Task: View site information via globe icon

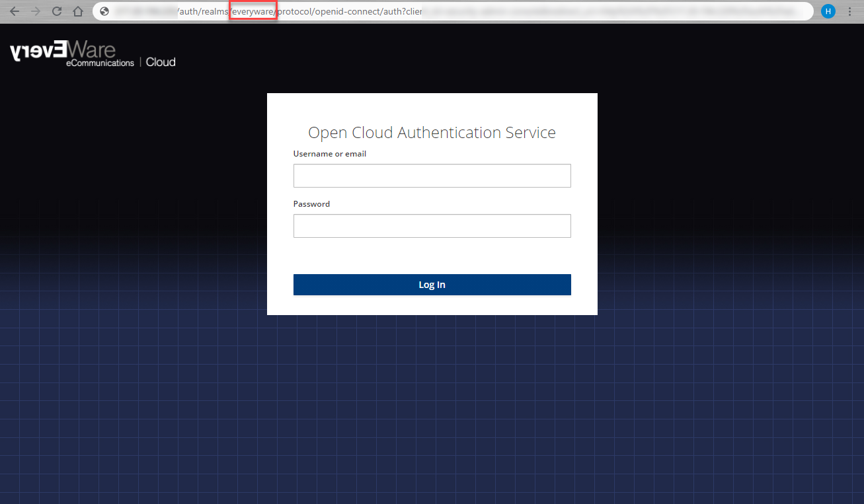Action: click(x=104, y=11)
